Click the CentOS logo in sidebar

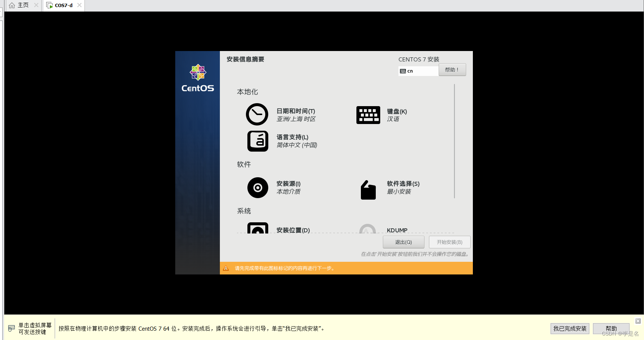click(198, 78)
